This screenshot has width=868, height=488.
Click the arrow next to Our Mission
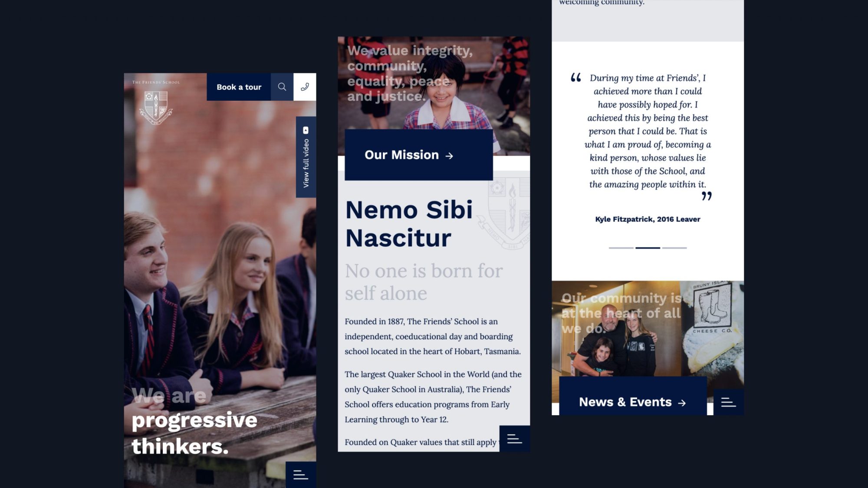449,156
